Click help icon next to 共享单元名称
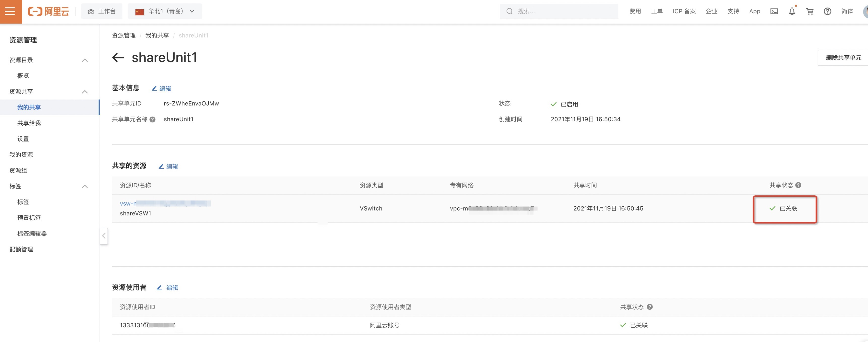The width and height of the screenshot is (868, 342). pyautogui.click(x=152, y=119)
